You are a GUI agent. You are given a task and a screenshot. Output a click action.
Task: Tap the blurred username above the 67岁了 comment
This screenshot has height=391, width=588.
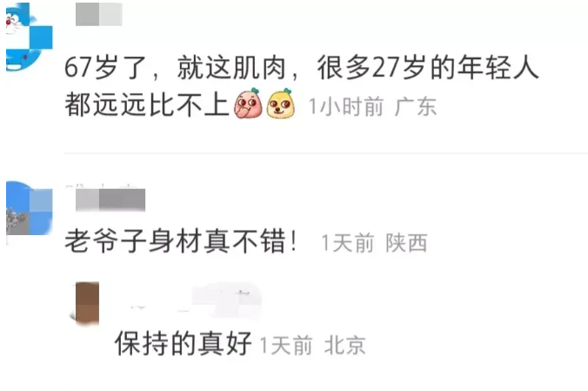pyautogui.click(x=98, y=14)
